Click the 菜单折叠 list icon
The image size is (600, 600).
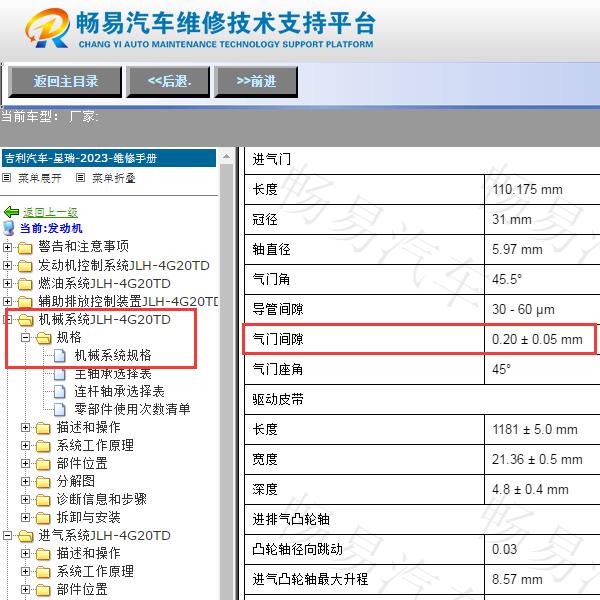(x=80, y=178)
